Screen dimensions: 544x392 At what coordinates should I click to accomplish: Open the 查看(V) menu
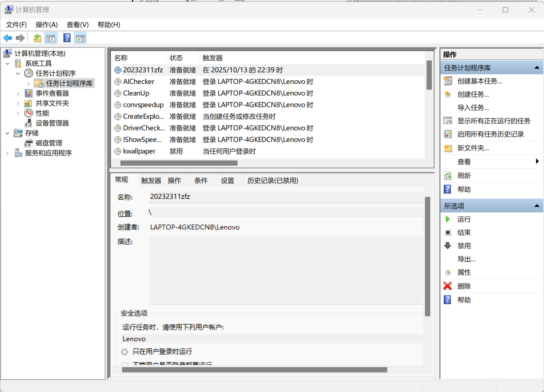pos(77,25)
